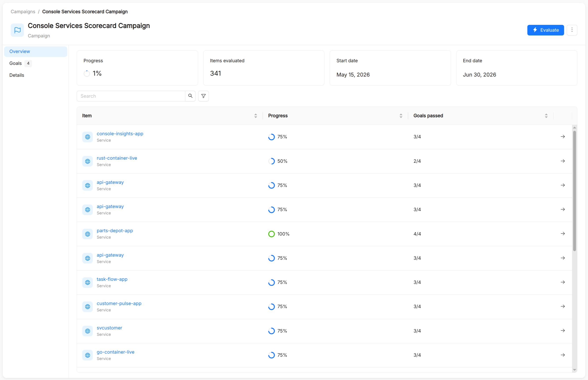Screen dimensions: 588x380
Task: Open svcustomer service link
Action: point(109,328)
